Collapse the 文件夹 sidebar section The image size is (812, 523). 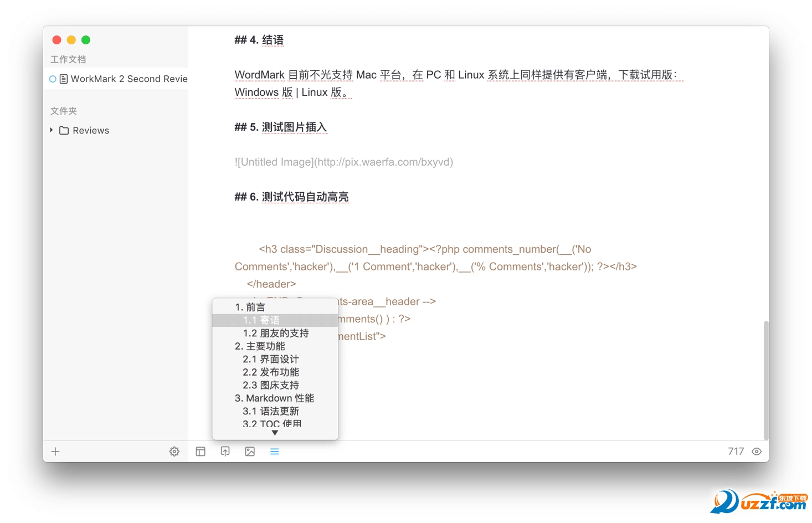point(63,111)
